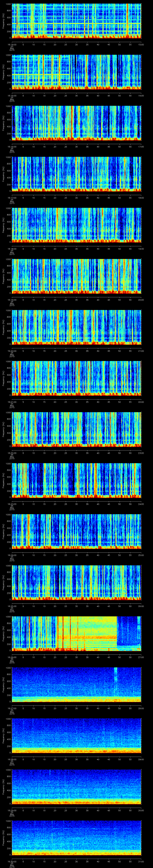Click the 16:24:00 start time label
This screenshot has height=868, width=153.
(12, 555)
